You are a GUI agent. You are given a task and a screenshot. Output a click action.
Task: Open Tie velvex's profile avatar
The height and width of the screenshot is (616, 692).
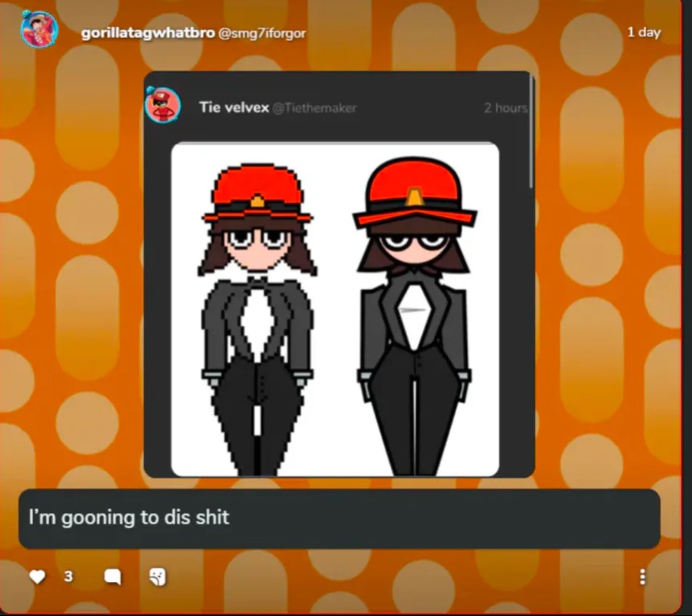tap(163, 105)
